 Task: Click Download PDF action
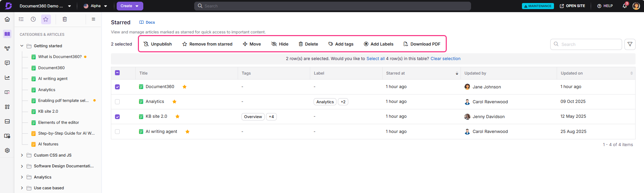pos(422,44)
